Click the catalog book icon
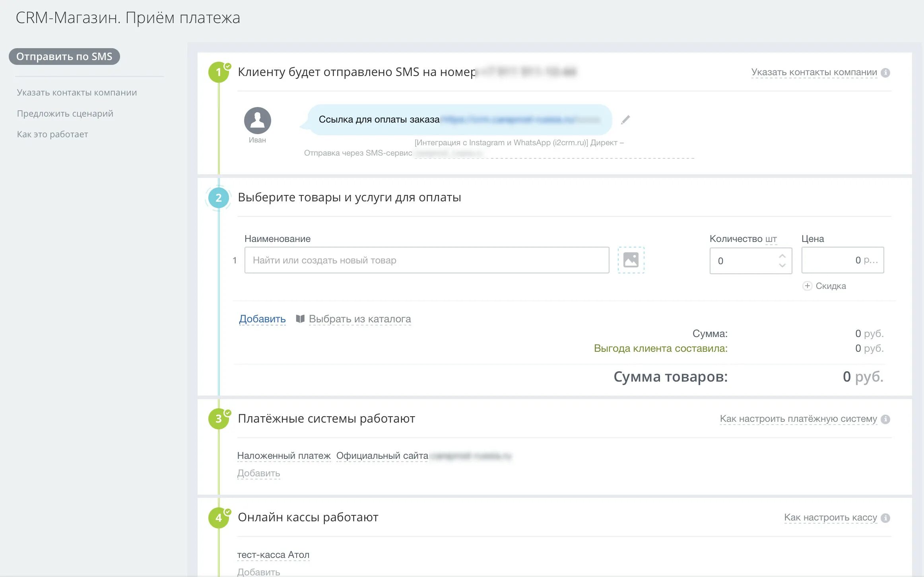The width and height of the screenshot is (924, 577). coord(300,319)
